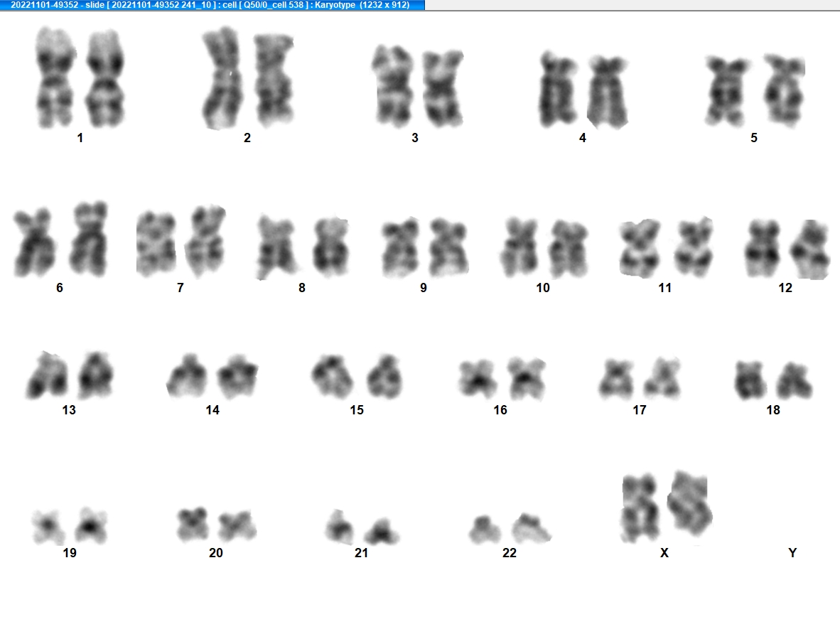This screenshot has height=634, width=840.
Task: Select the left X chromosome
Action: click(639, 508)
